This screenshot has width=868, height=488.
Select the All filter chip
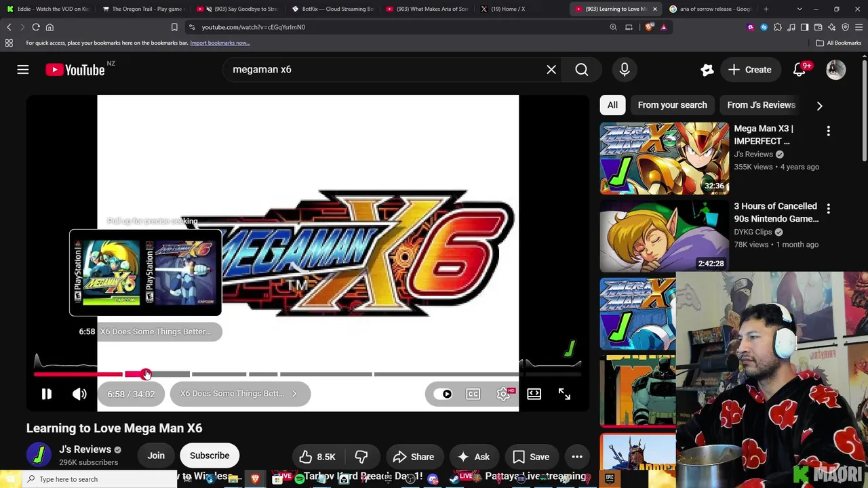[x=612, y=105]
